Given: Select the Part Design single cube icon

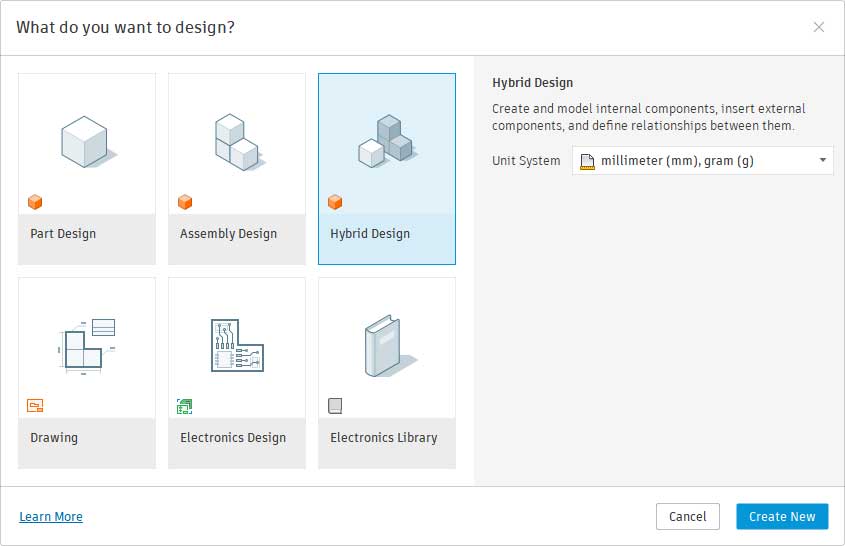Looking at the screenshot, I should pyautogui.click(x=86, y=141).
